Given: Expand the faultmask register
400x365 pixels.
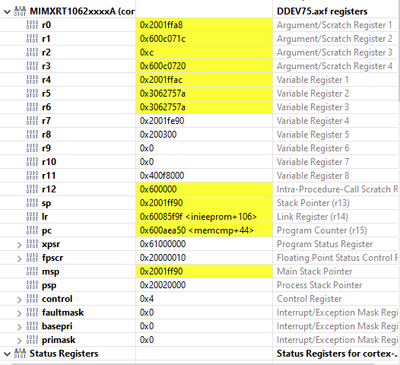Looking at the screenshot, I should point(19,313).
